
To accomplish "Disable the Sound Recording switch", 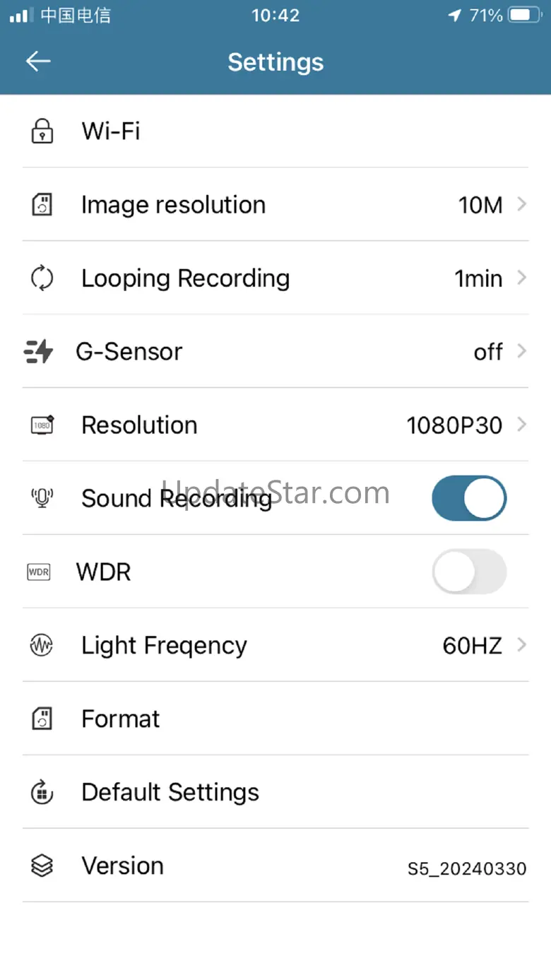I will [x=469, y=498].
